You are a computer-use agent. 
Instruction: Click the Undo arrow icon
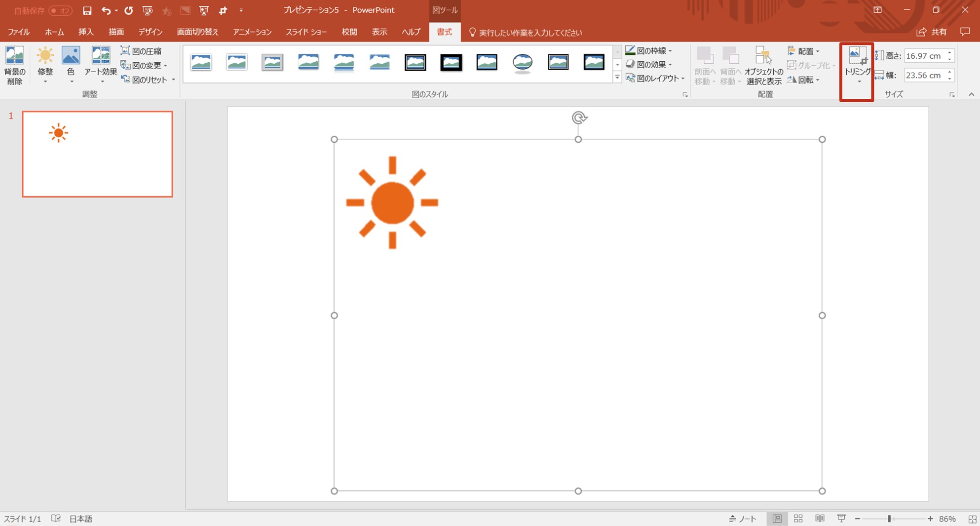click(106, 10)
